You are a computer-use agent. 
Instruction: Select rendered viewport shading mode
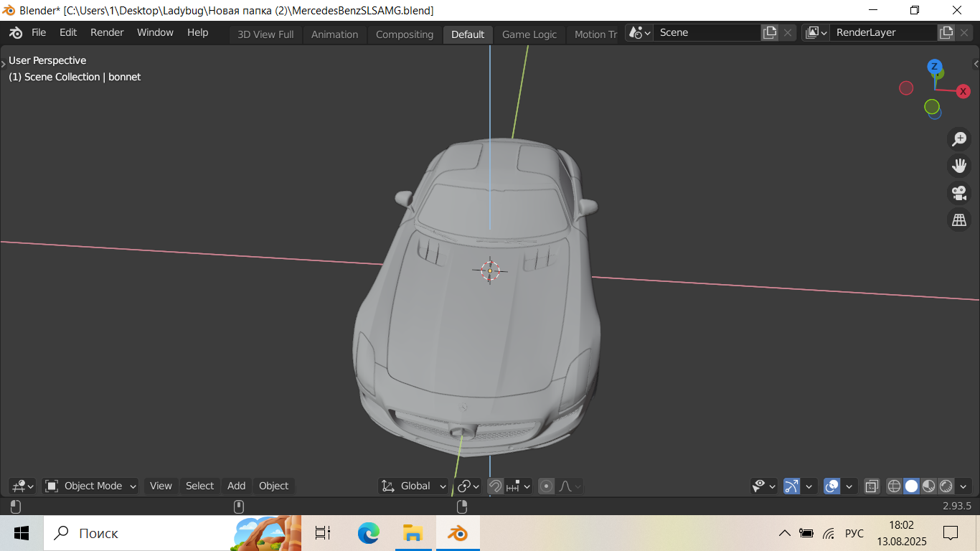(x=946, y=486)
